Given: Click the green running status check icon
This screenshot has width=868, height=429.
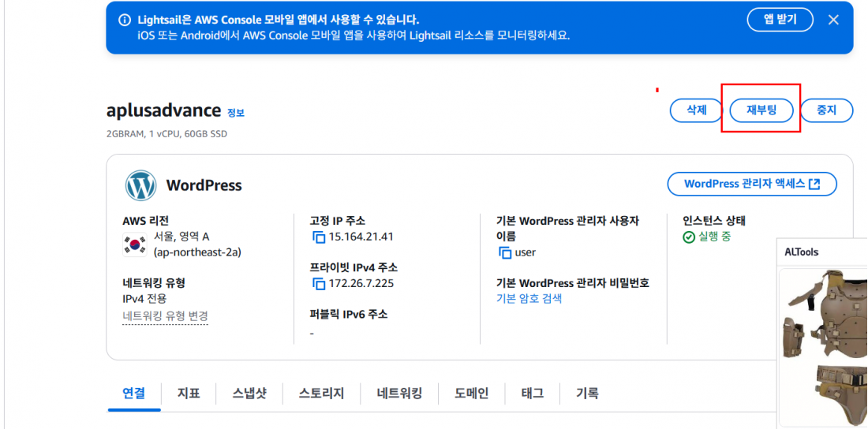Looking at the screenshot, I should [x=689, y=237].
